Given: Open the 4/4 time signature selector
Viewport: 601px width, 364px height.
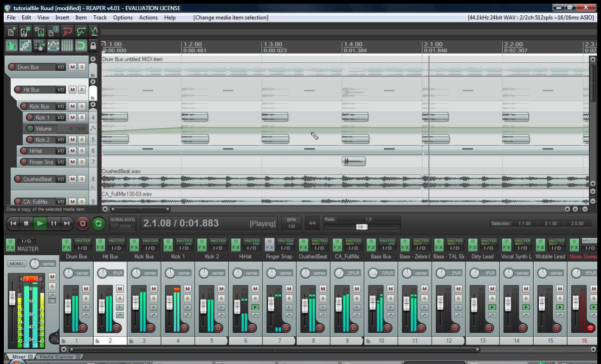Looking at the screenshot, I should (311, 223).
